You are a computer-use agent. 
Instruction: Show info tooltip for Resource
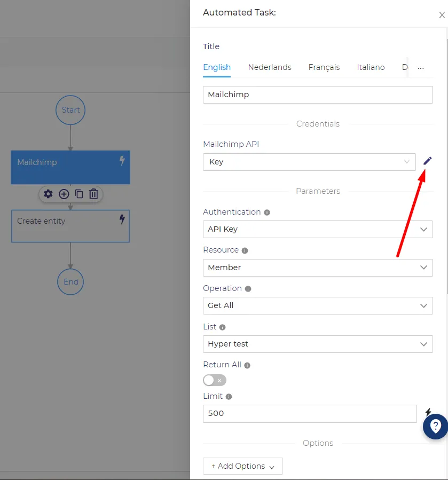pyautogui.click(x=245, y=251)
